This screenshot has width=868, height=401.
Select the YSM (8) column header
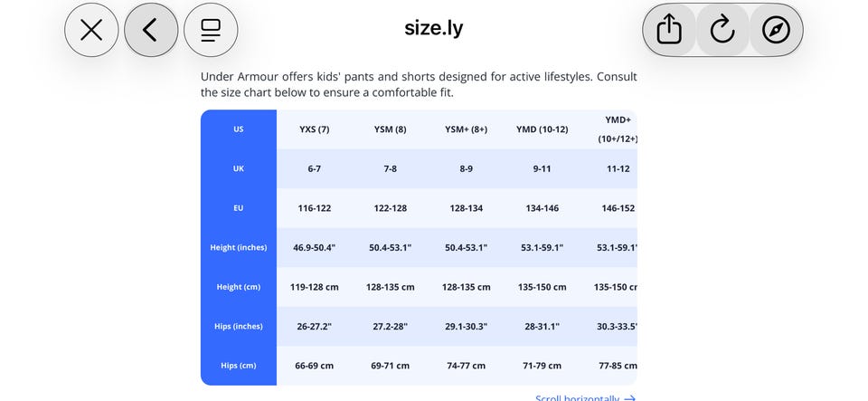tap(391, 129)
